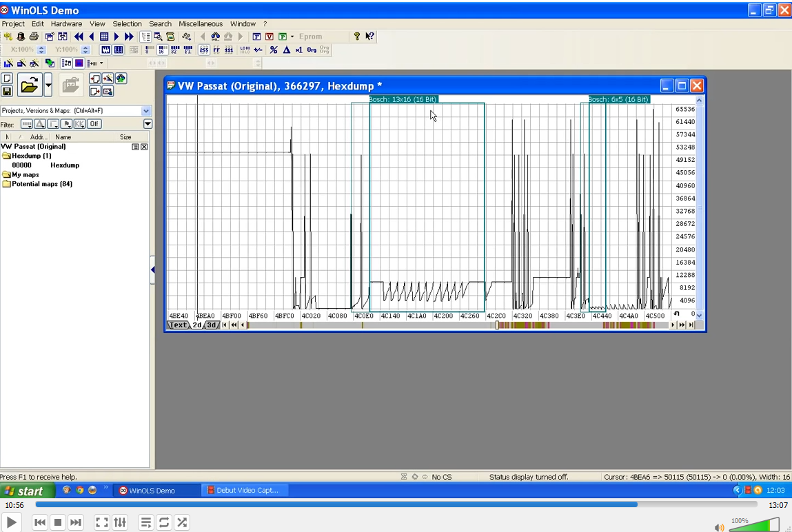
Task: Click the online tree cloud icon
Action: pyautogui.click(x=121, y=79)
